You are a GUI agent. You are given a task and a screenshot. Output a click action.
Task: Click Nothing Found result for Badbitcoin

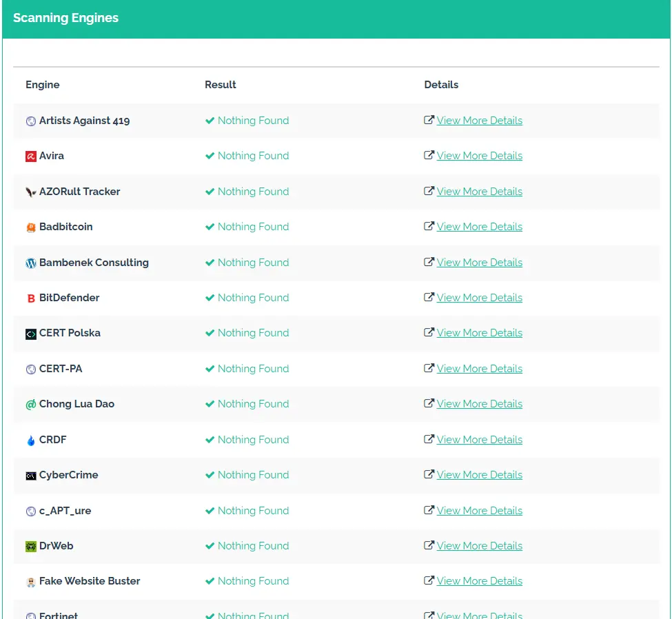coord(253,227)
